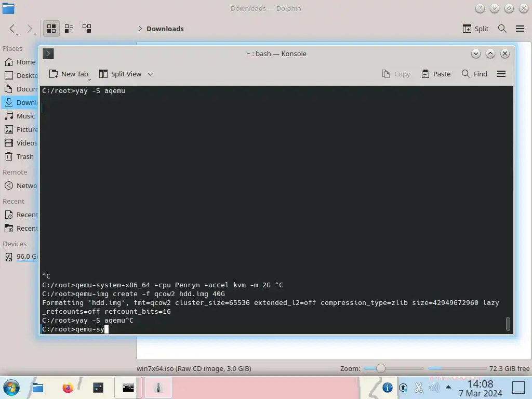Open a New Tab in Konsole
Image resolution: width=532 pixels, height=399 pixels.
[68, 74]
